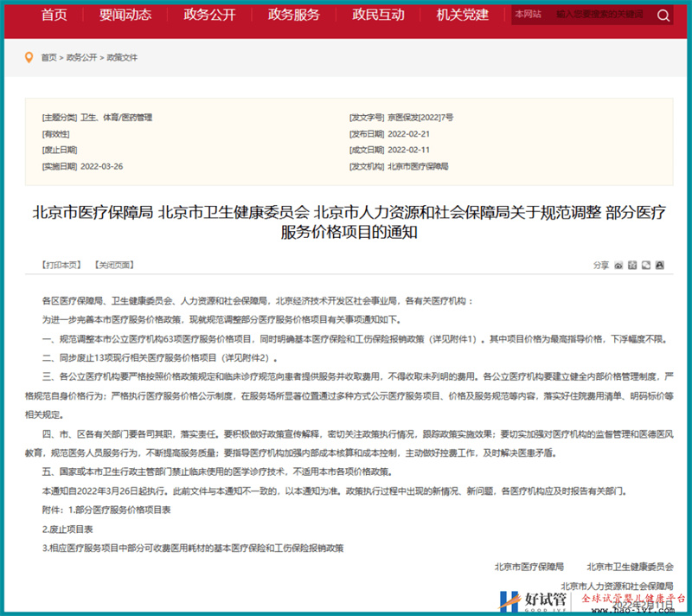Screen dimensions: 692x616
Task: Open the 政务服务 menu
Action: (293, 15)
